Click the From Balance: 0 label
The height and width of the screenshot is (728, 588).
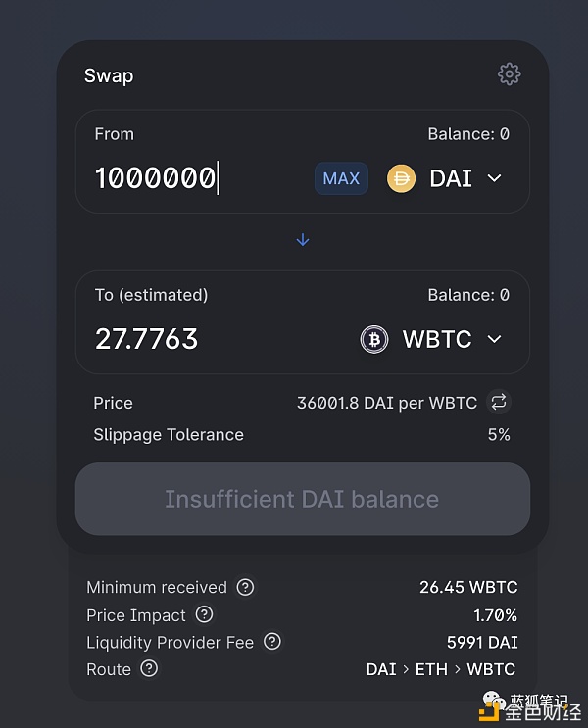(x=468, y=134)
